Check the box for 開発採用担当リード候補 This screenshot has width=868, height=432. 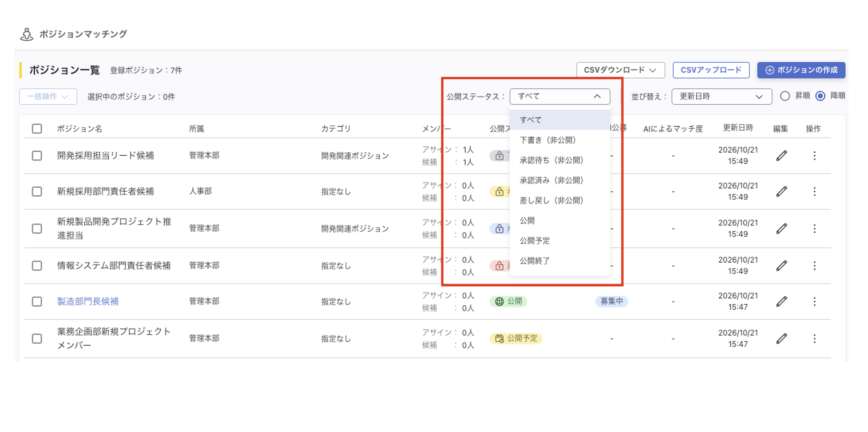point(37,156)
